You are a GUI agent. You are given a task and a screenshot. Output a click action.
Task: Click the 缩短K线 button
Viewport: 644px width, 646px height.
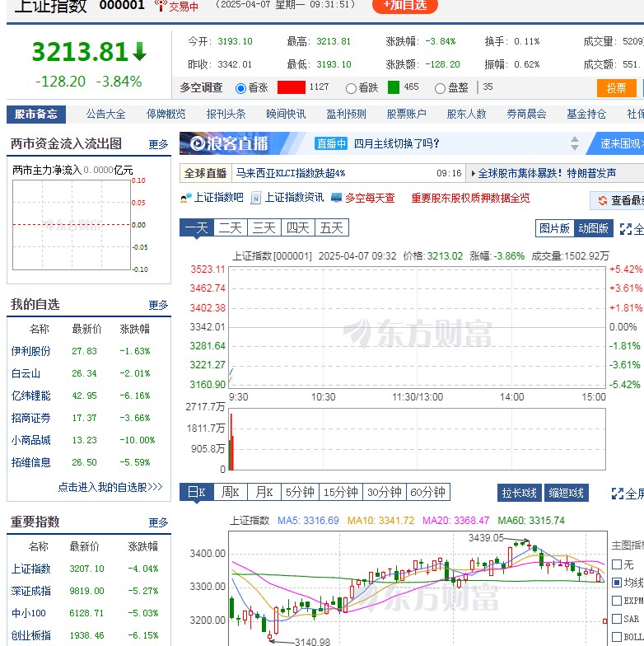coord(567,493)
